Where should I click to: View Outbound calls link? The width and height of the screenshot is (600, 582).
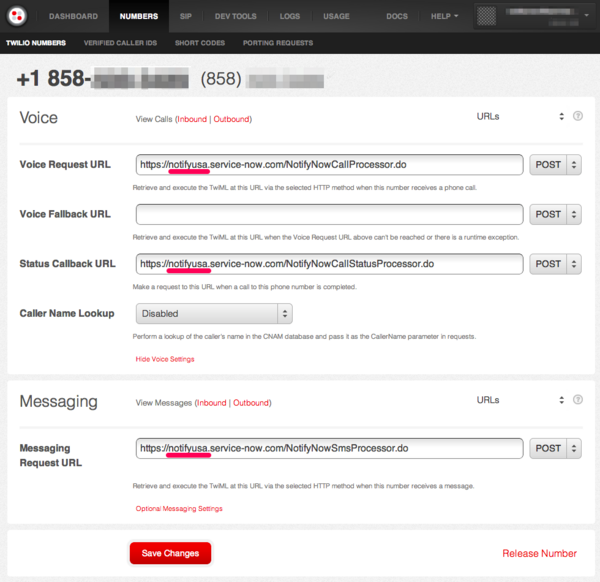point(232,119)
